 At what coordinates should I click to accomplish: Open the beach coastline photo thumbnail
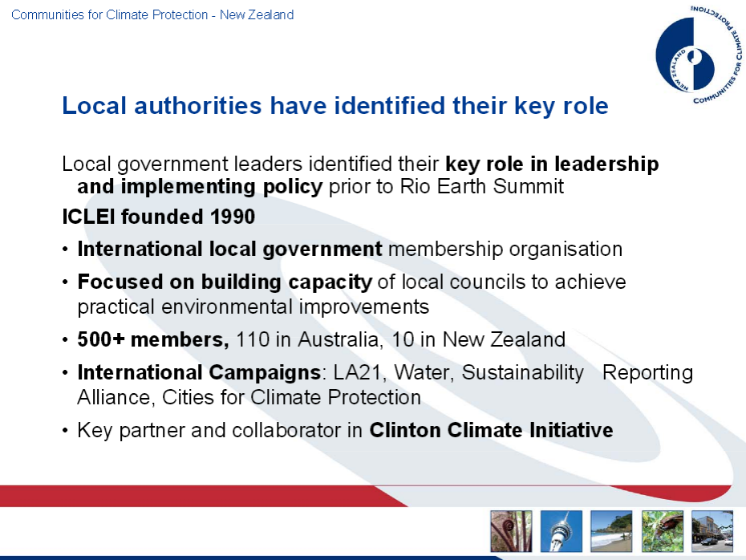tap(611, 531)
